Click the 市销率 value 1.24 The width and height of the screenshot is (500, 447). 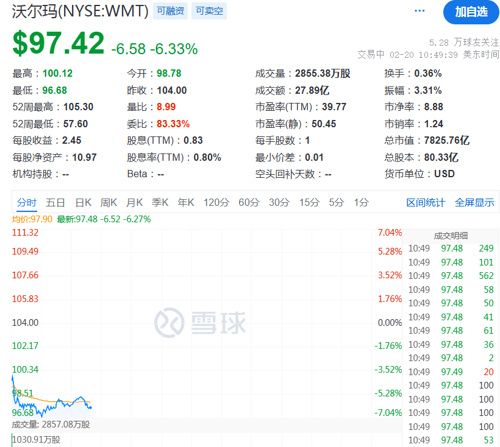coord(433,124)
